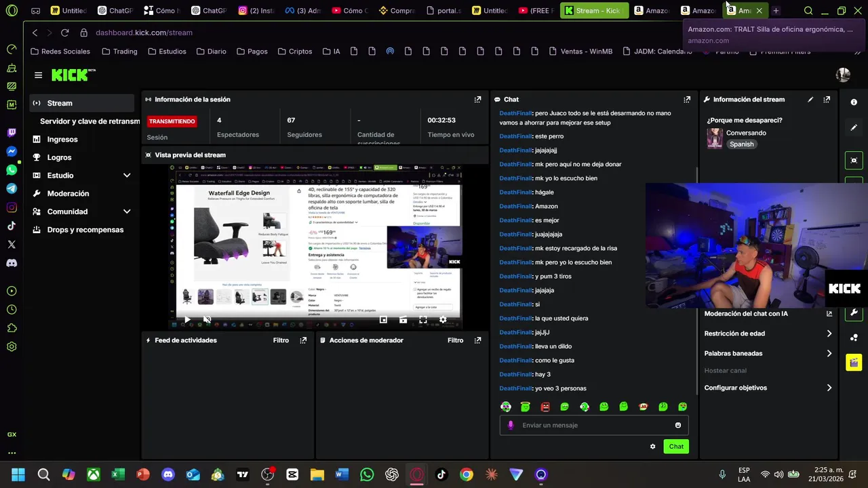This screenshot has width=868, height=488.
Task: Click the red angry emote above chat input
Action: pos(545,407)
